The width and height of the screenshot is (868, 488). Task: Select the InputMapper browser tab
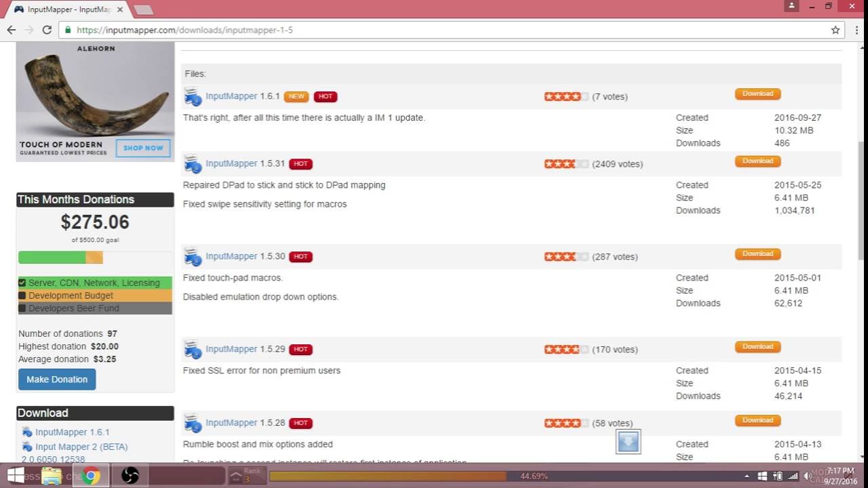68,9
